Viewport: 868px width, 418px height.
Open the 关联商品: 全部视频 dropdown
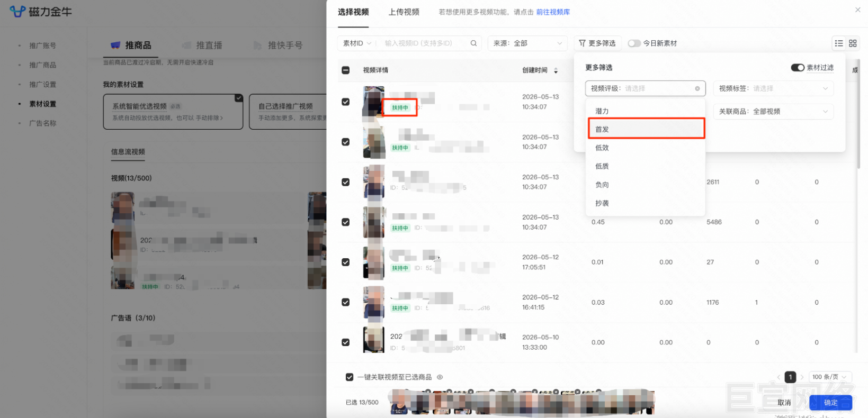tap(773, 112)
